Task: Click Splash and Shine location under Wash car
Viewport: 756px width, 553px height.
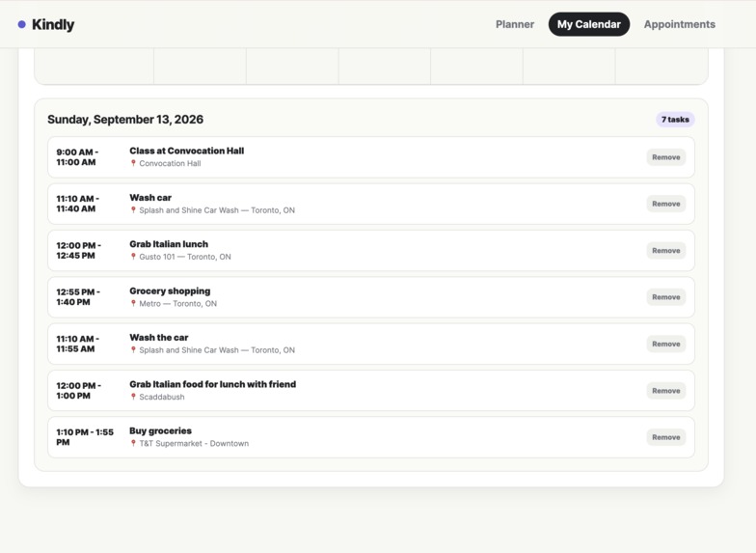Action: coord(217,210)
